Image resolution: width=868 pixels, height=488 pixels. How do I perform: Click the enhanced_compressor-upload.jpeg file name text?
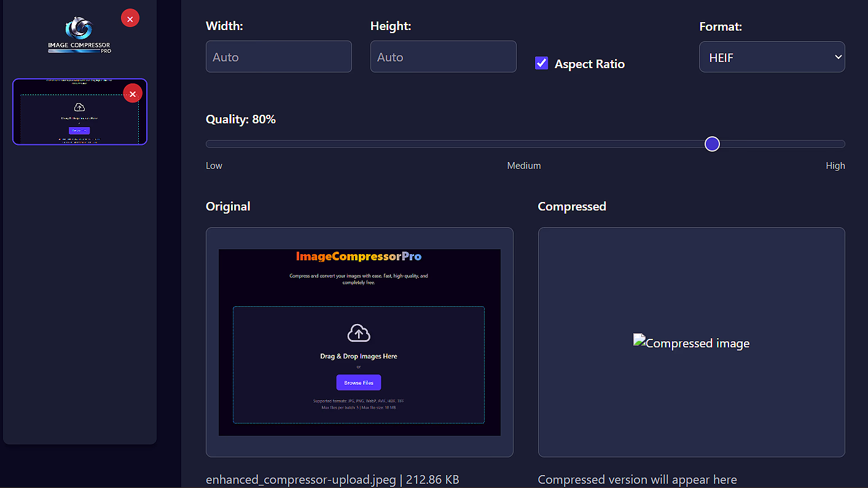pos(300,479)
